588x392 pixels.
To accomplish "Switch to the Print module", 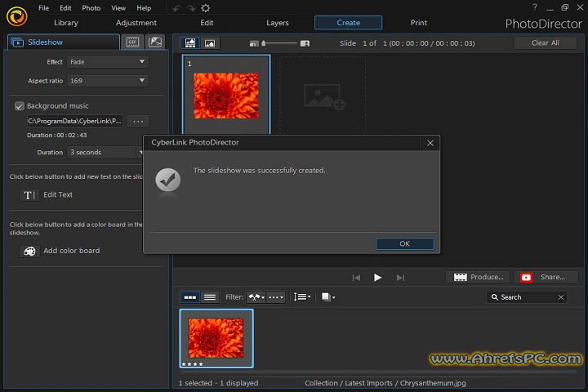I will pyautogui.click(x=418, y=23).
